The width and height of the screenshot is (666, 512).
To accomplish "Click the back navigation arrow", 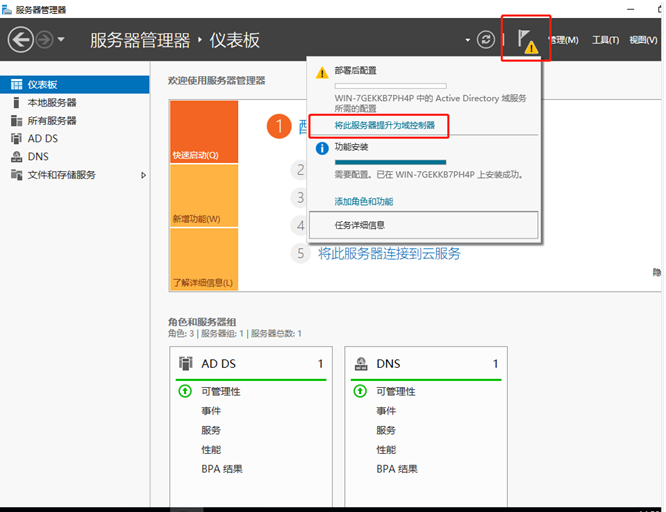I will click(20, 40).
